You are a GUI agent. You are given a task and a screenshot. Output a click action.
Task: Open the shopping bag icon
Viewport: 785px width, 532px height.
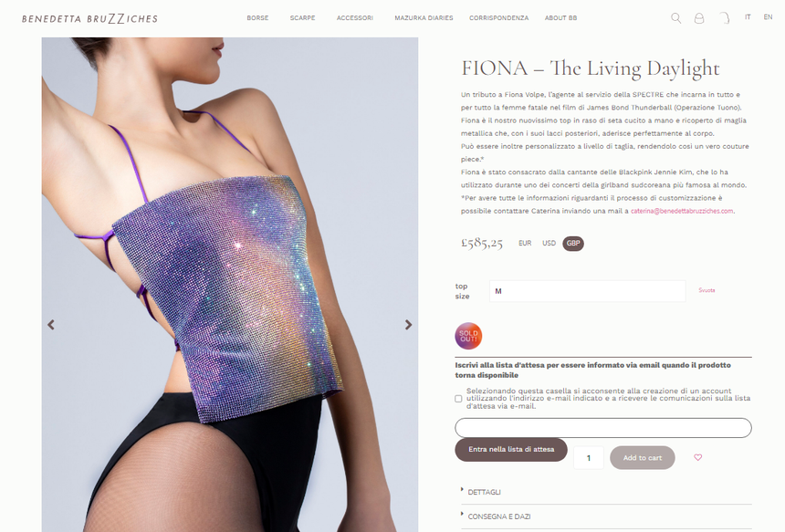pos(725,18)
